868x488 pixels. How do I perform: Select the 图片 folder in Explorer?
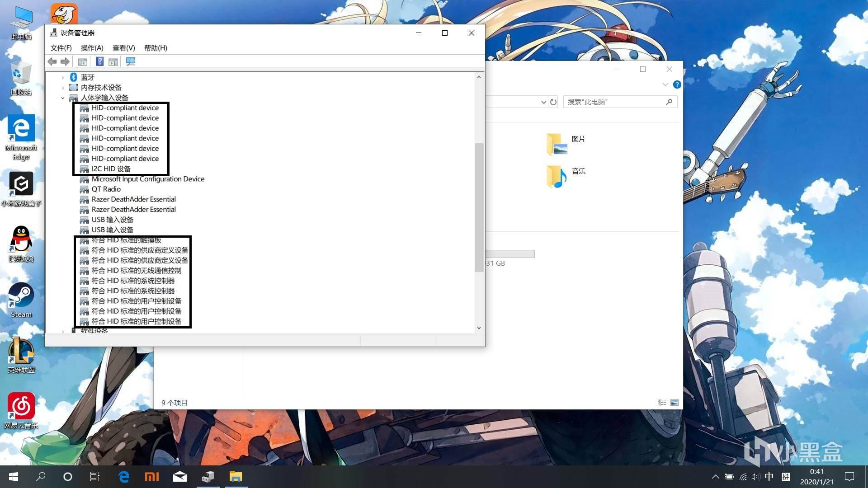pos(566,144)
